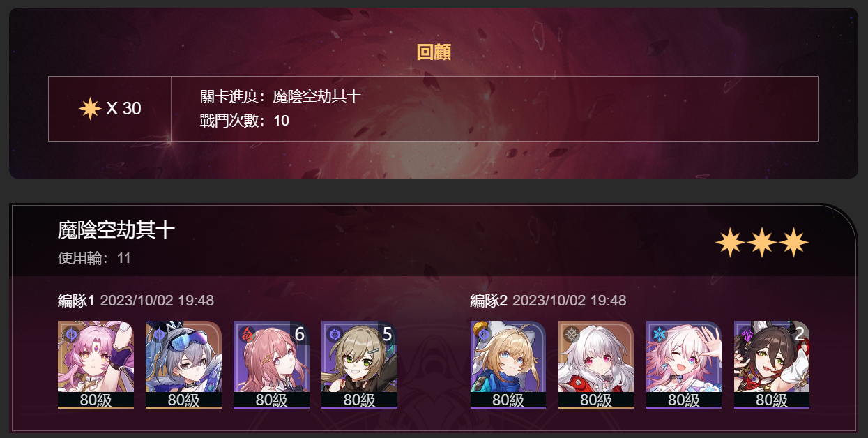Click the 戰鬥次數: 10 battle count text
Image resolution: width=868 pixels, height=438 pixels.
click(245, 121)
